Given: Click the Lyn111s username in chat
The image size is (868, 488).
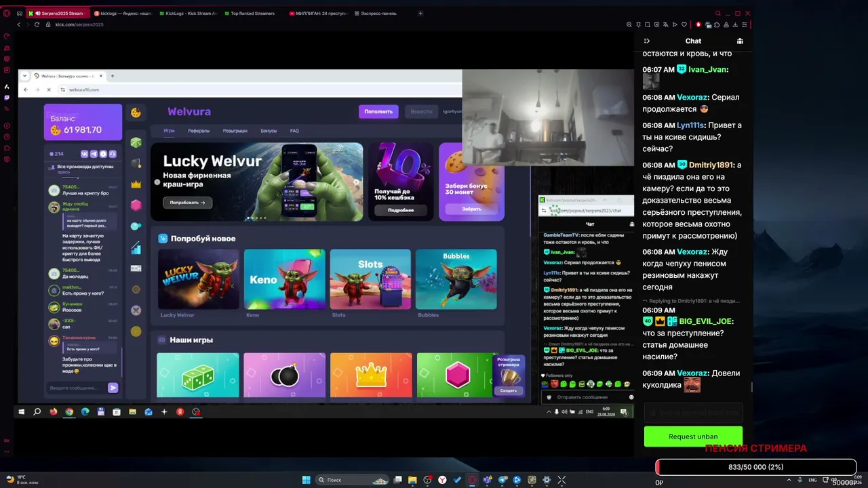Looking at the screenshot, I should 690,125.
